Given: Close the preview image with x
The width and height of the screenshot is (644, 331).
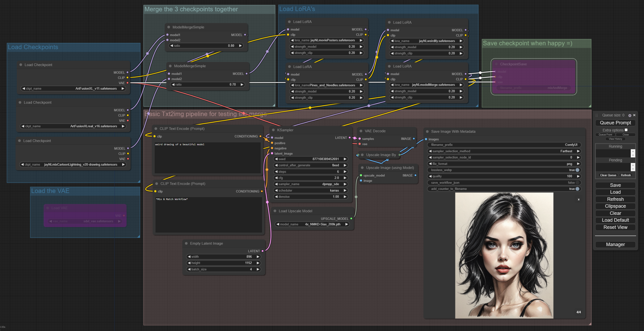Looking at the screenshot, I should 579,199.
